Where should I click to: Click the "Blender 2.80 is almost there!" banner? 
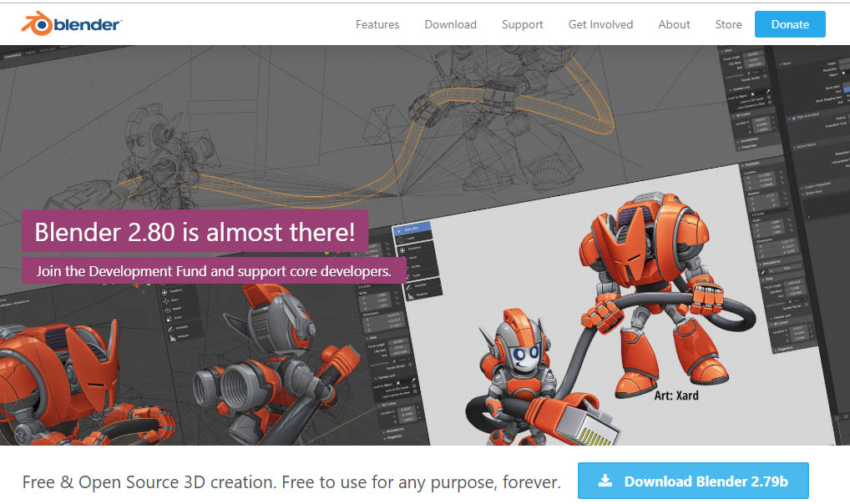(x=195, y=230)
